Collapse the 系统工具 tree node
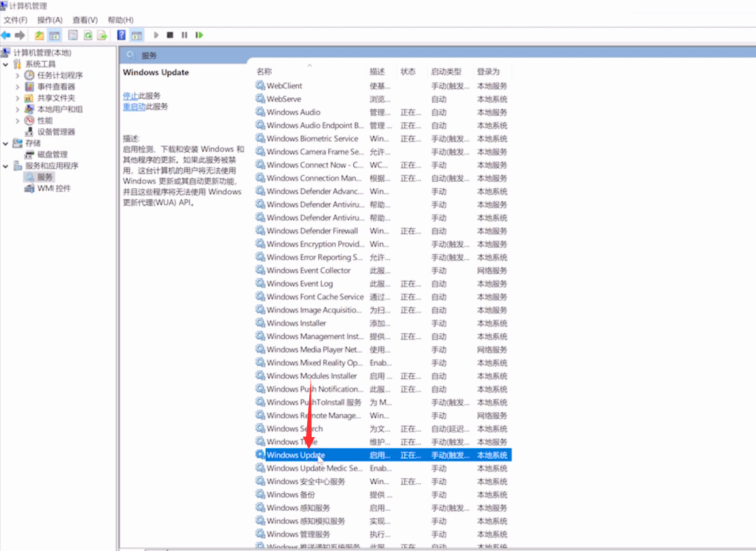 [6, 64]
